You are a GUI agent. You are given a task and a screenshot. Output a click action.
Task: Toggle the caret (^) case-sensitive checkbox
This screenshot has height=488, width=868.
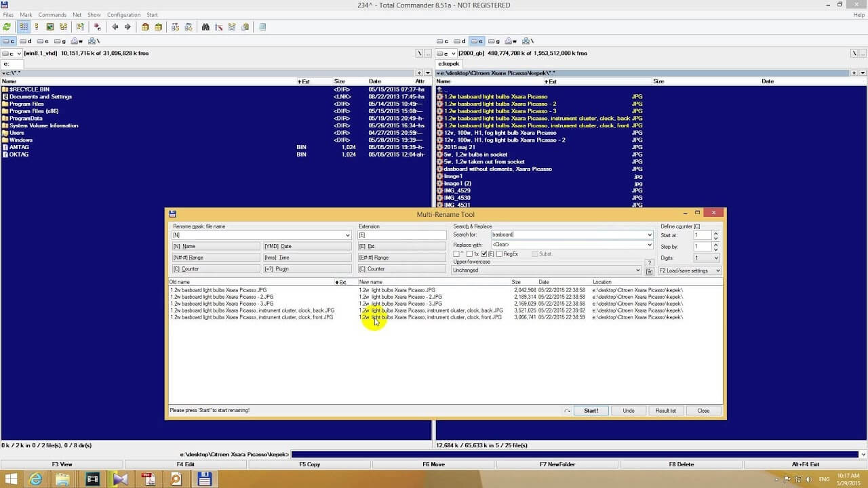click(456, 254)
